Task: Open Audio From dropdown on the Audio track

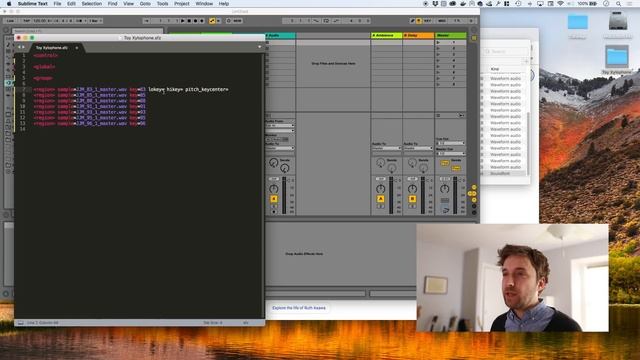Action: pos(280,125)
